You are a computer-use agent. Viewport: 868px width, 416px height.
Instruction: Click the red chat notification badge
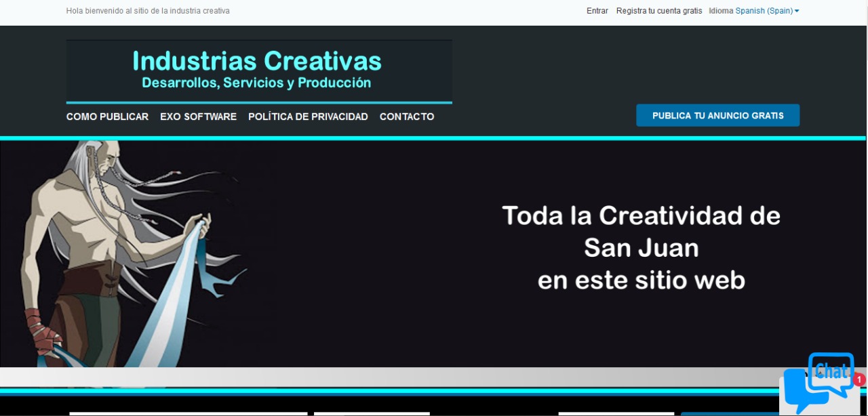[859, 380]
